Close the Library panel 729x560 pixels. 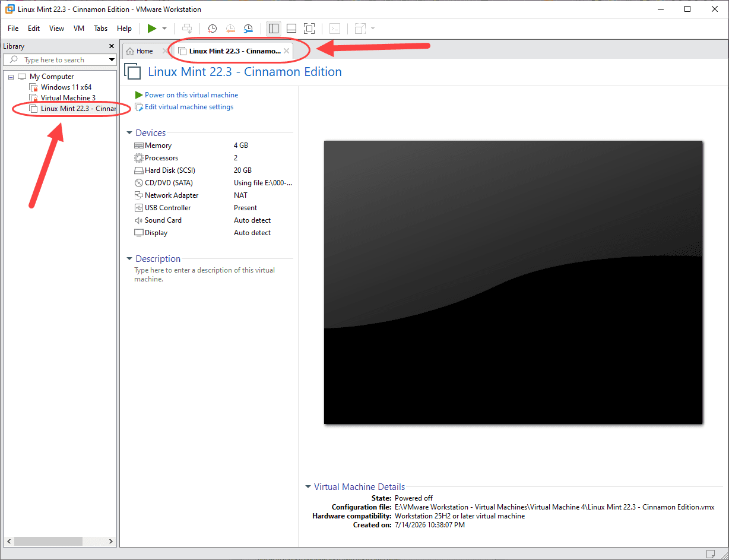(112, 46)
